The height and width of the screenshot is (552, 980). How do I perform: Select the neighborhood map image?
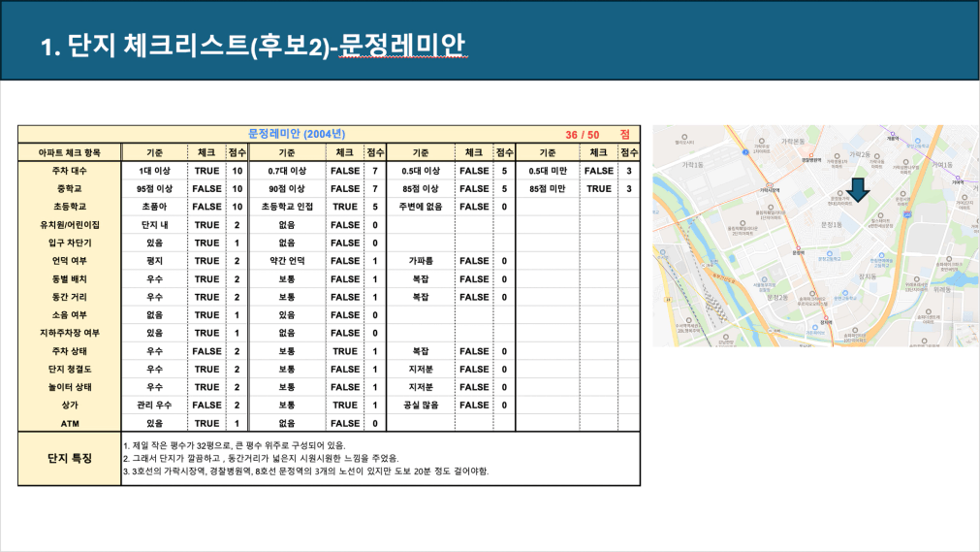tap(816, 236)
